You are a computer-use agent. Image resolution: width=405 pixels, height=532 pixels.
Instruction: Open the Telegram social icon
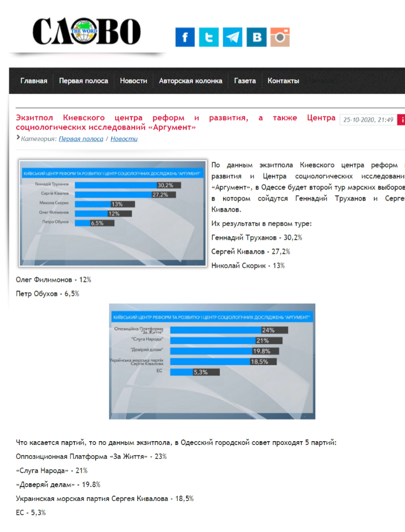232,37
